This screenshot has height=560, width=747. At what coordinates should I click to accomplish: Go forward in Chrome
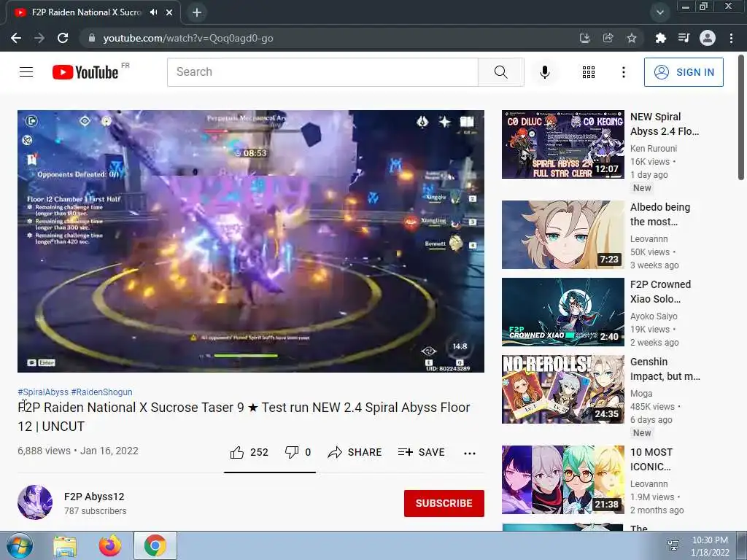point(39,38)
